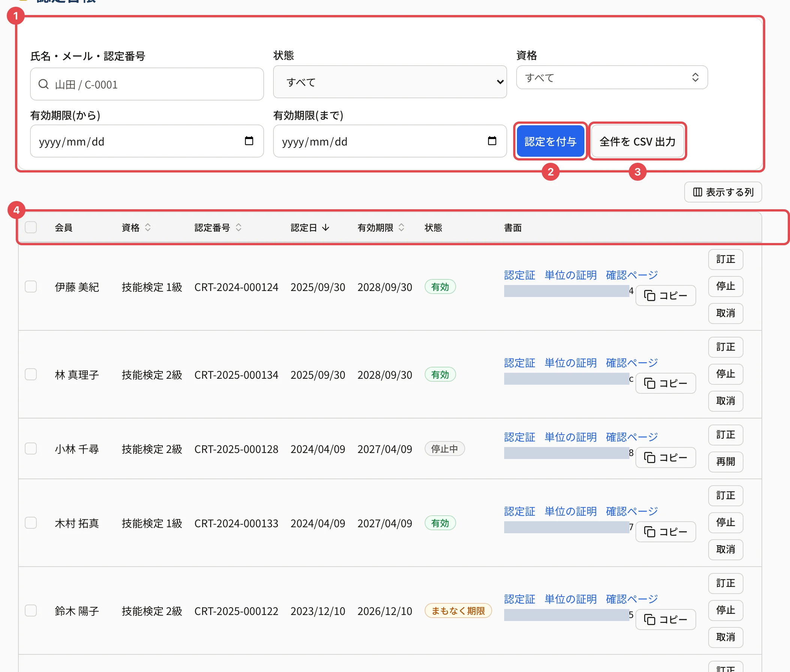Screen dimensions: 790x672
Task: Open 単位の証明 link for 林 真理子
Action: (x=571, y=363)
